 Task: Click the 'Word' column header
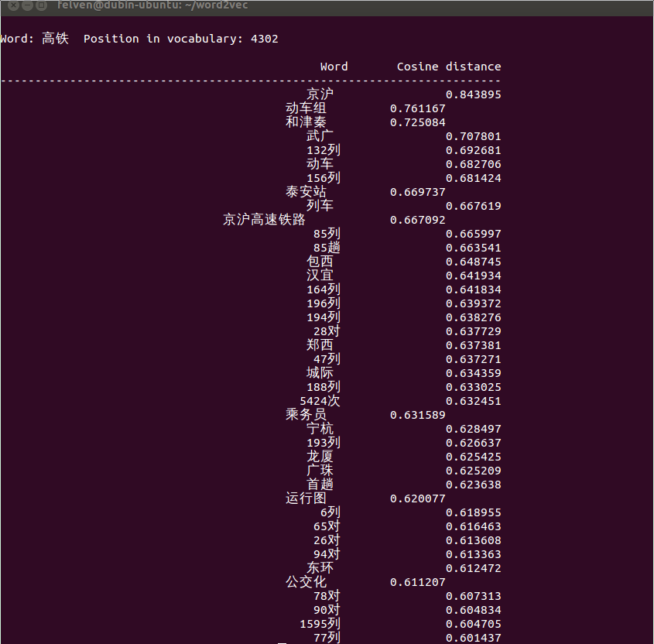coord(334,67)
